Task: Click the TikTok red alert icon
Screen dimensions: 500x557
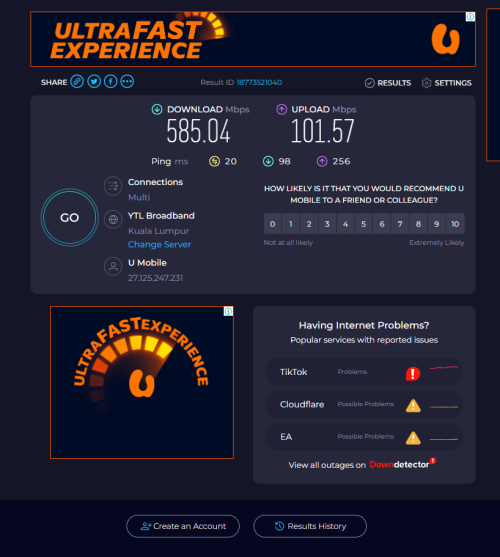Action: coord(413,373)
